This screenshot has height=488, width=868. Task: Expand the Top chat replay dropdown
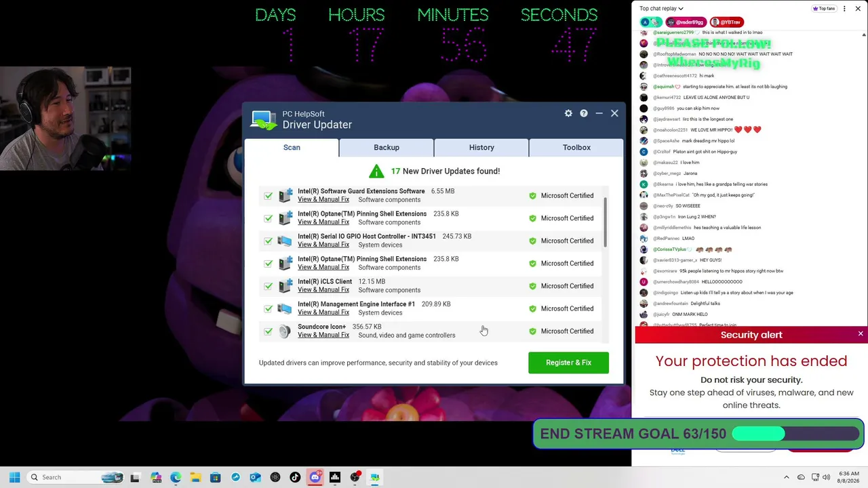[661, 9]
